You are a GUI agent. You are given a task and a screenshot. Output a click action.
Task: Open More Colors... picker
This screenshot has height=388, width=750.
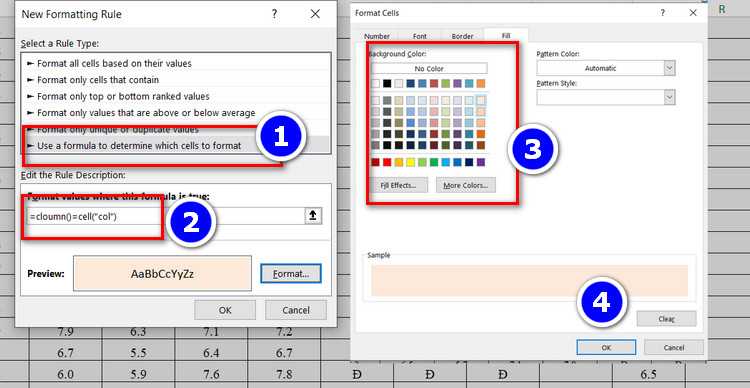coord(465,185)
